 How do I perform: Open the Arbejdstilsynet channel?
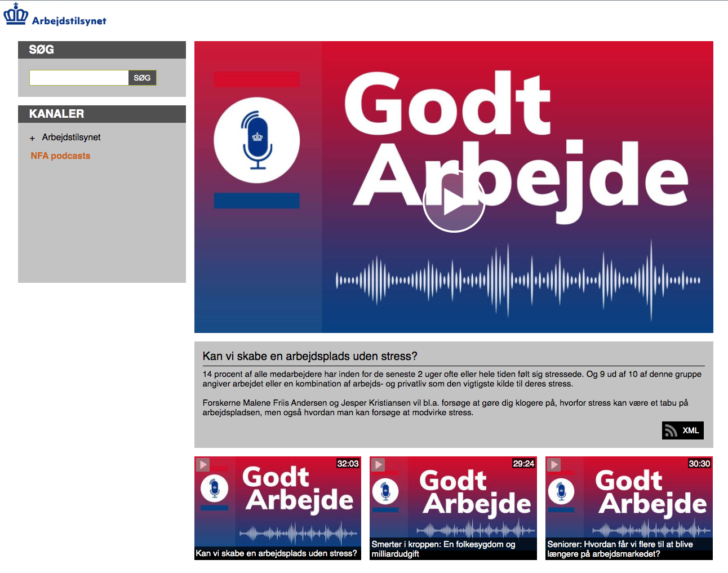(x=71, y=137)
